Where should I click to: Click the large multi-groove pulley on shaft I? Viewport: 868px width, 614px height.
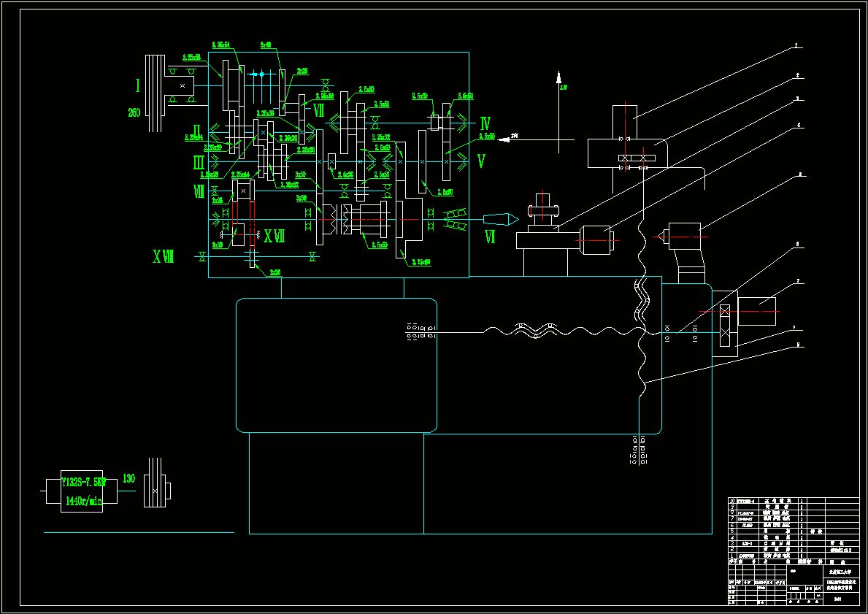(x=155, y=93)
